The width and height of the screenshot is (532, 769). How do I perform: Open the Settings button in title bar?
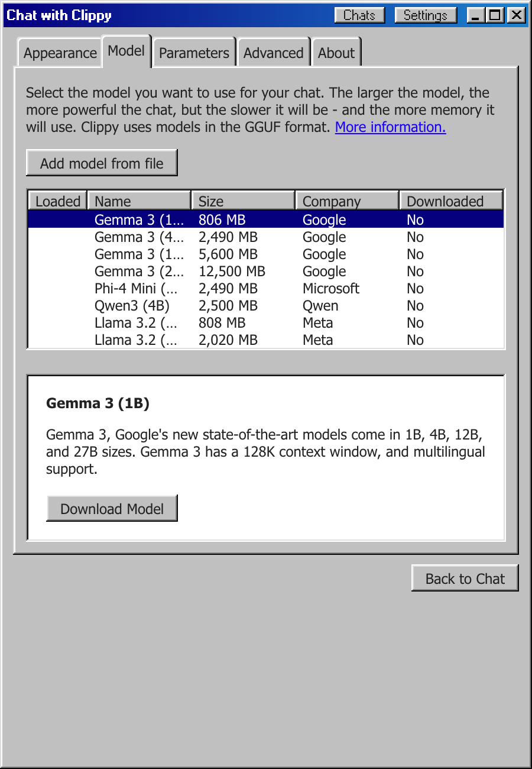tap(426, 15)
